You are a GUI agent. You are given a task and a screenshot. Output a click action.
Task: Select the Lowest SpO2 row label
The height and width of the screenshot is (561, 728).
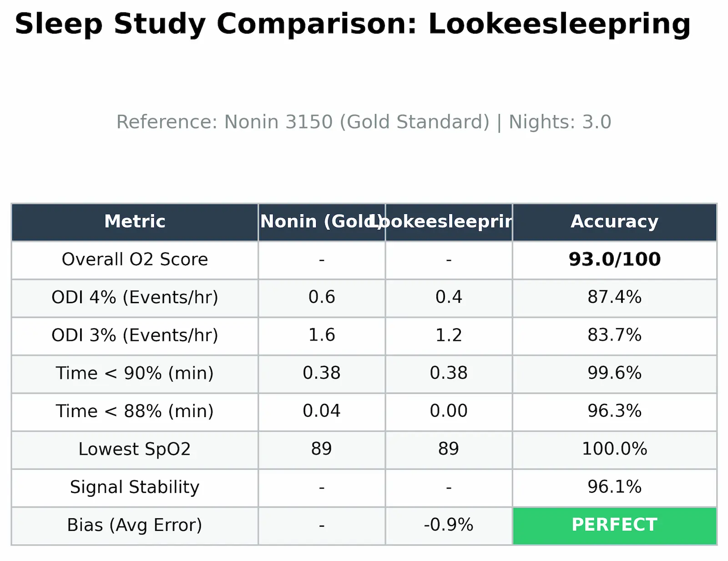[x=135, y=449]
